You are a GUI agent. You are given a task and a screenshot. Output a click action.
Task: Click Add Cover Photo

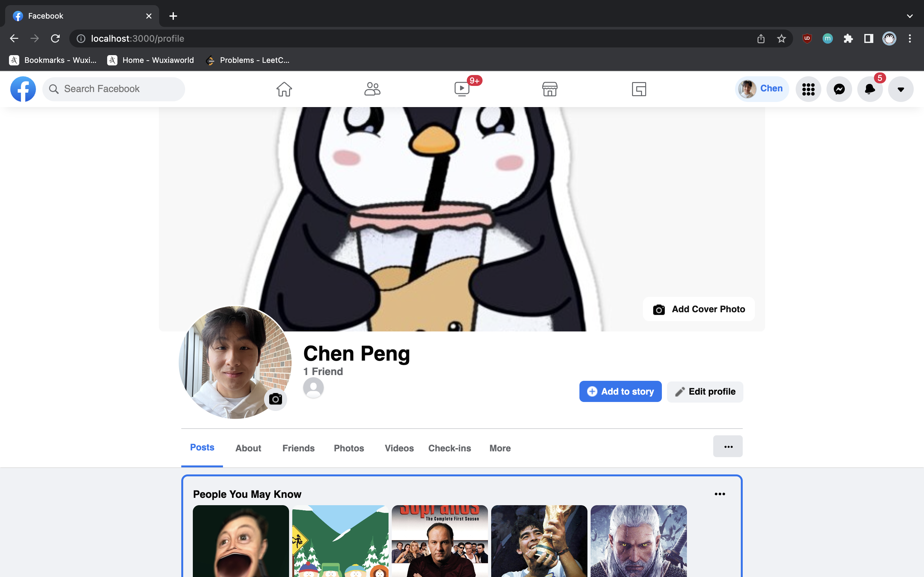(x=698, y=309)
